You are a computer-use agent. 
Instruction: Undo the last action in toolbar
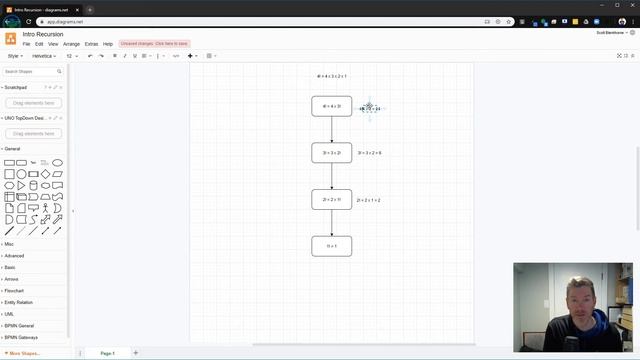[90, 56]
